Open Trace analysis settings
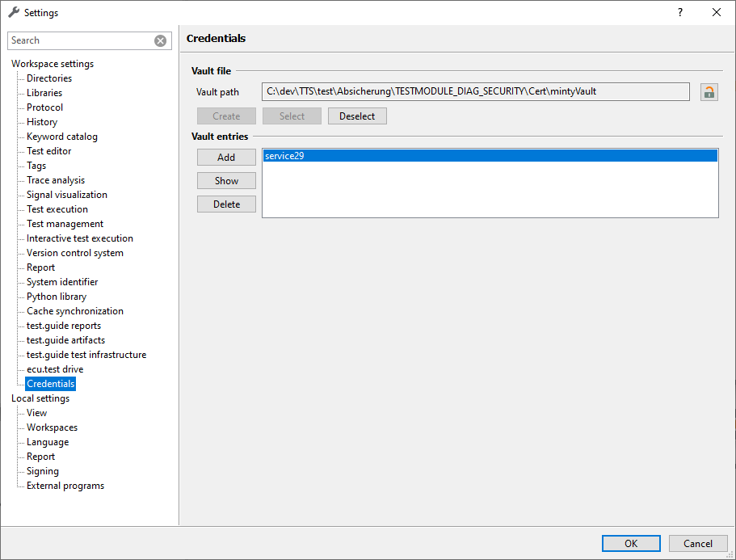 (x=56, y=180)
